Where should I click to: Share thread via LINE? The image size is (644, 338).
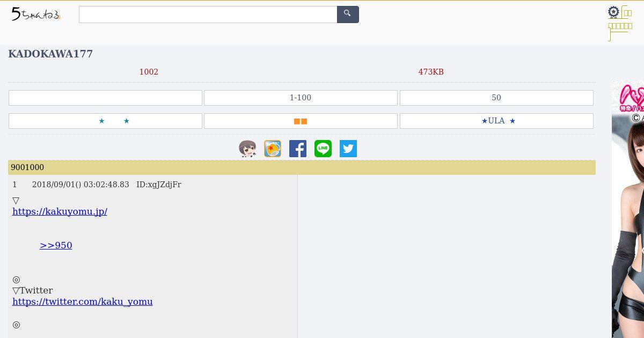click(323, 149)
